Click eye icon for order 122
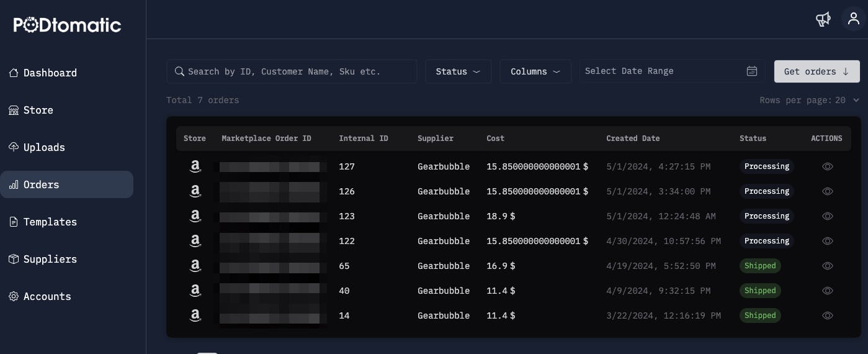The width and height of the screenshot is (868, 354). (827, 241)
